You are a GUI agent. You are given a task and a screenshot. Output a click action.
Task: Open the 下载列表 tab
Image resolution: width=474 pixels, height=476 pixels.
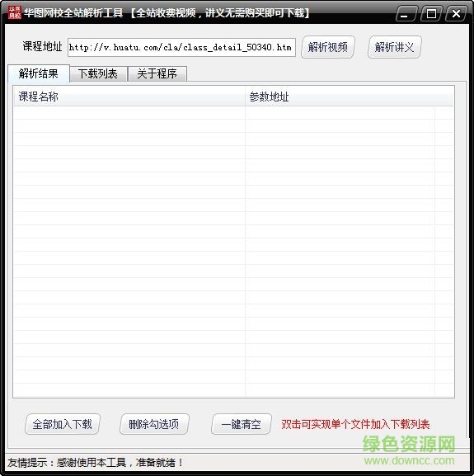(98, 73)
